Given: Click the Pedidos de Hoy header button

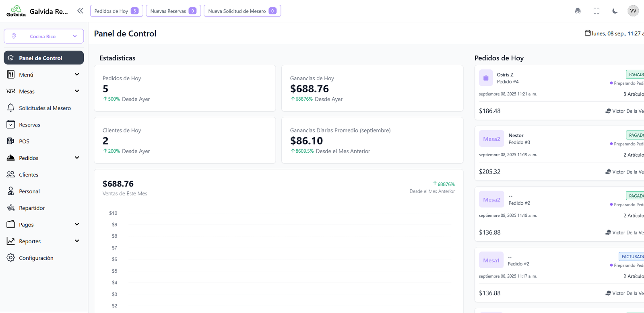Looking at the screenshot, I should click(x=116, y=11).
